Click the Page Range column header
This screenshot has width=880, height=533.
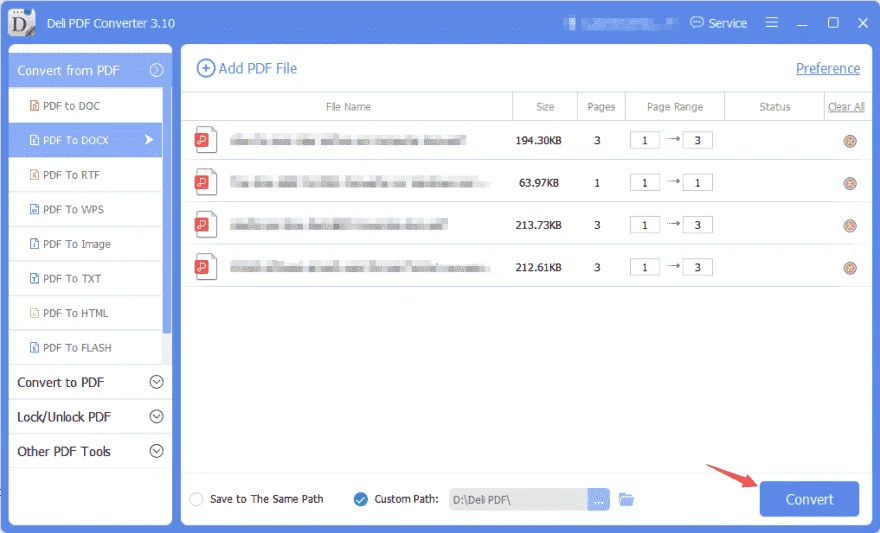pyautogui.click(x=675, y=107)
